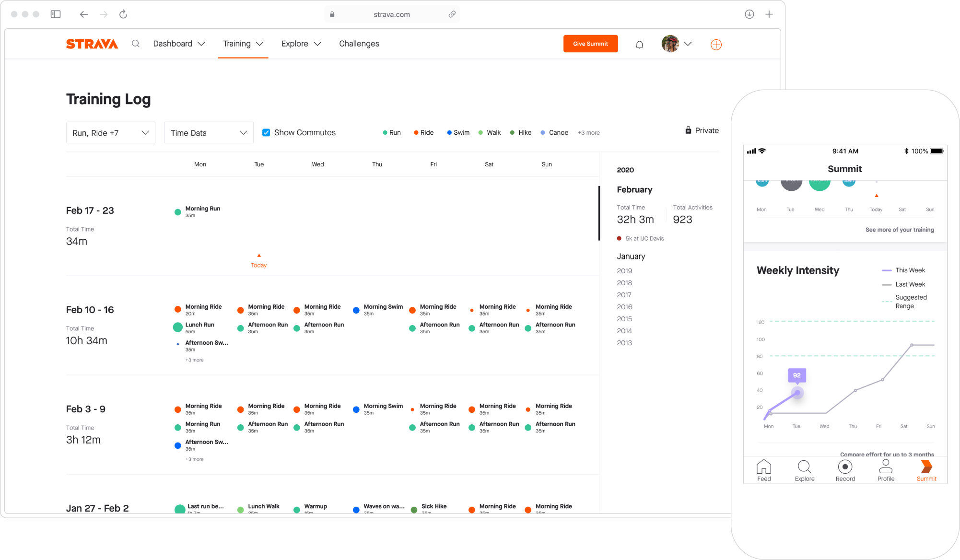The width and height of the screenshot is (960, 560).
Task: Click the Sick Hike activity dot
Action: pos(414,510)
